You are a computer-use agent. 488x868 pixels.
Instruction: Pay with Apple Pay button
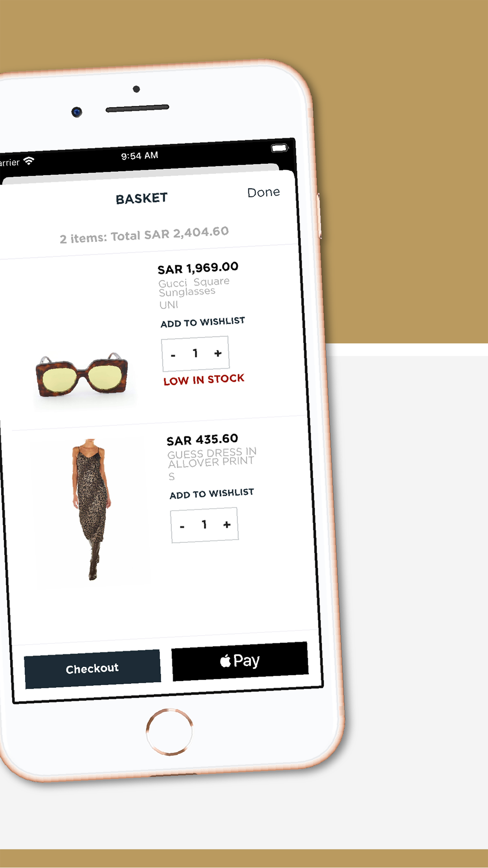[x=240, y=661]
